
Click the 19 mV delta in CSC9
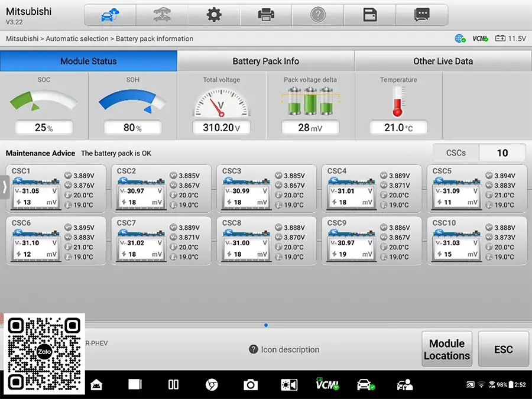coord(351,254)
